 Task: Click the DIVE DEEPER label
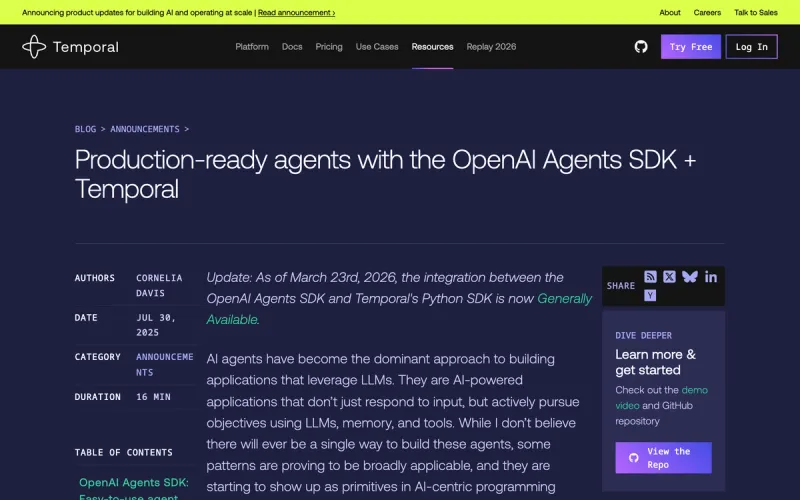(643, 335)
